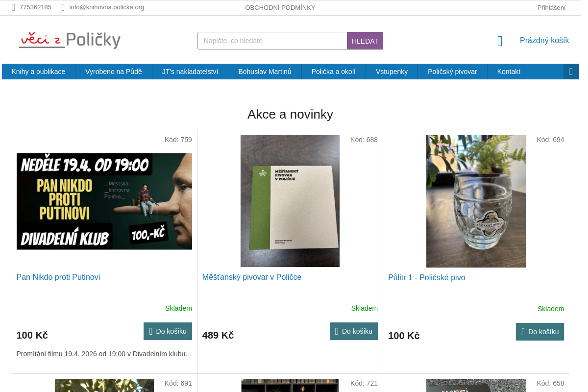Open Vyrobeno na Půdě category
The image size is (588, 392).
(114, 72)
